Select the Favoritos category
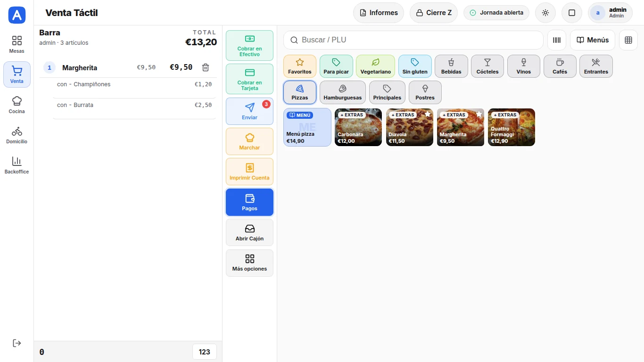The width and height of the screenshot is (644, 362). pos(300,66)
